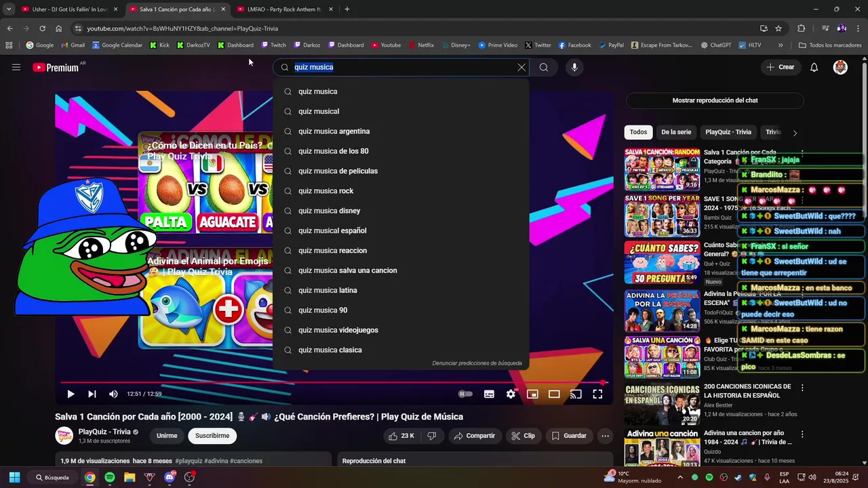868x488 pixels.
Task: Click the magnifier search button
Action: 544,67
